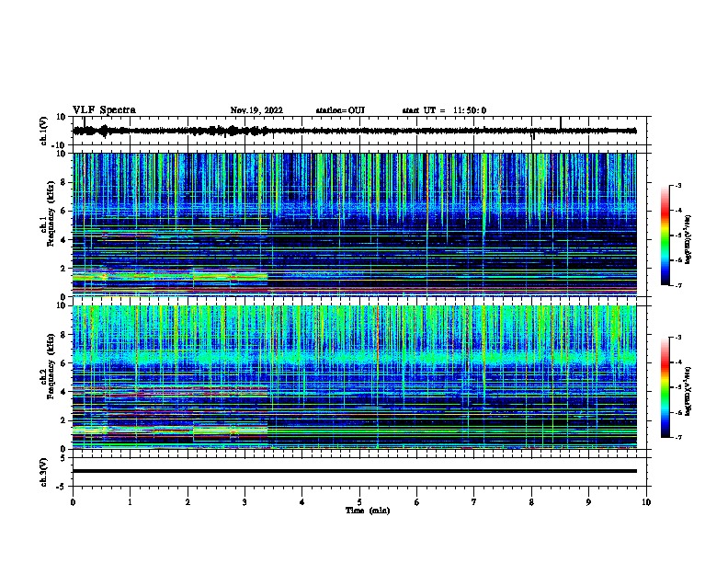The width and height of the screenshot is (728, 563).
Task: Click the upper colorbar log(PSD) label
Action: (688, 239)
